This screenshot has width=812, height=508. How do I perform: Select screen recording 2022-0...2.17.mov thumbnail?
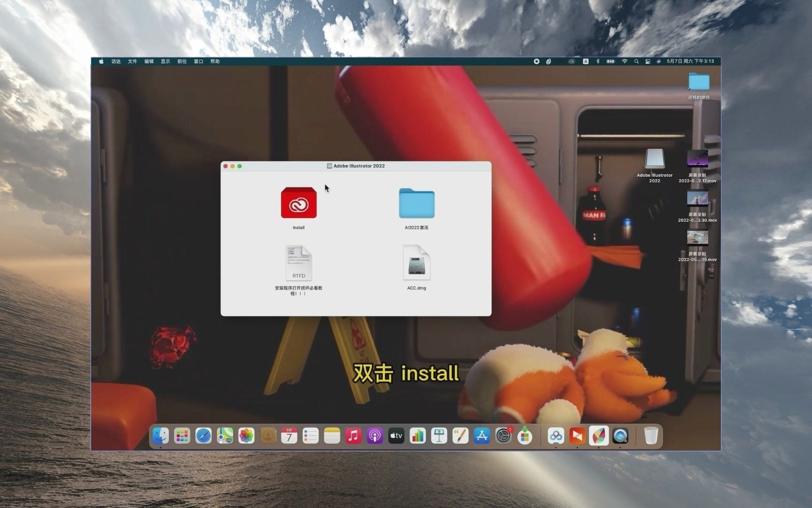[697, 159]
